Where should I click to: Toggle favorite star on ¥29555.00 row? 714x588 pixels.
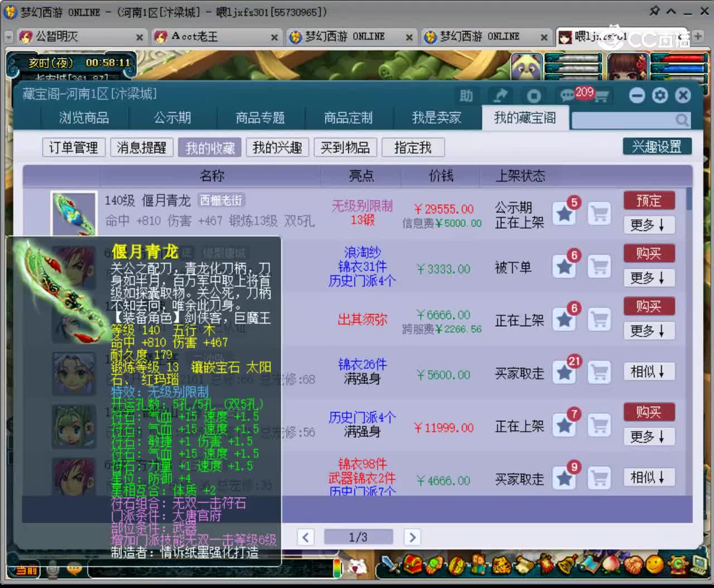point(565,214)
